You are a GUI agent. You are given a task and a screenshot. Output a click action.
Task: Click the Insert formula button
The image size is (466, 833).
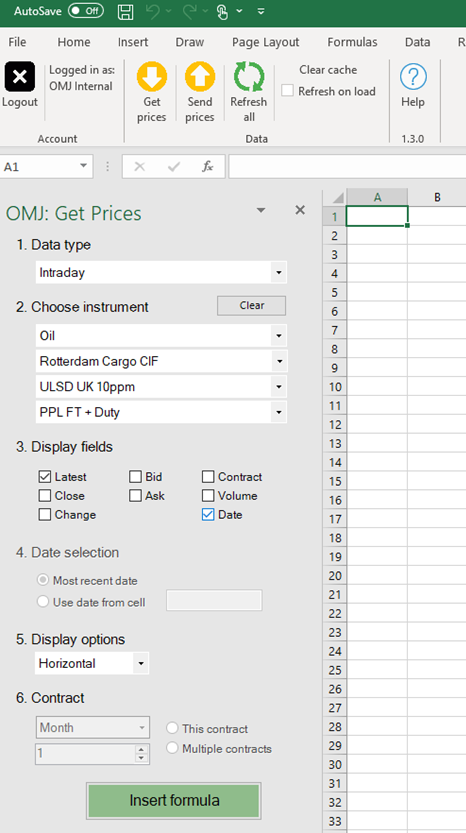click(x=174, y=800)
